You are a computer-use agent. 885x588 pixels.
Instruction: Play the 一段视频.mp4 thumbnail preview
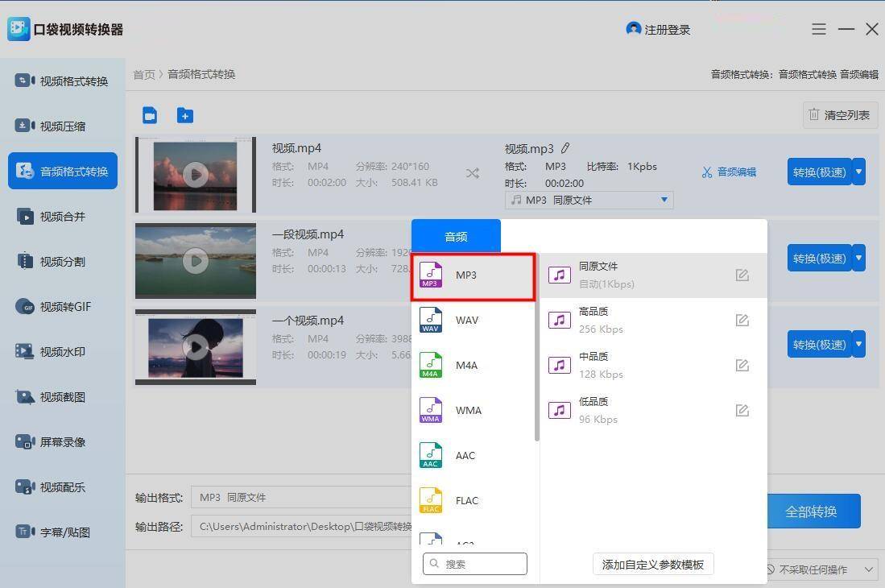(196, 261)
